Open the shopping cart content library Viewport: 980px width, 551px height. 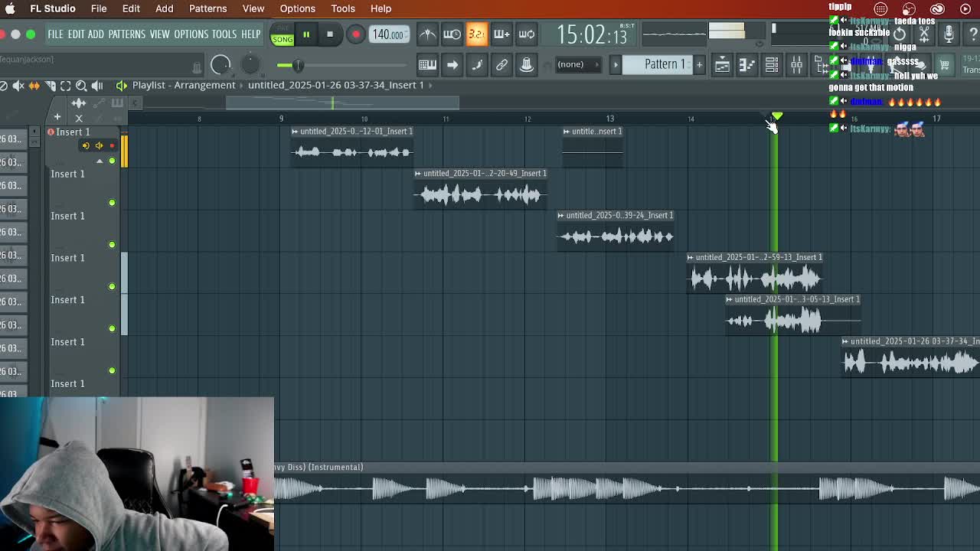(944, 65)
